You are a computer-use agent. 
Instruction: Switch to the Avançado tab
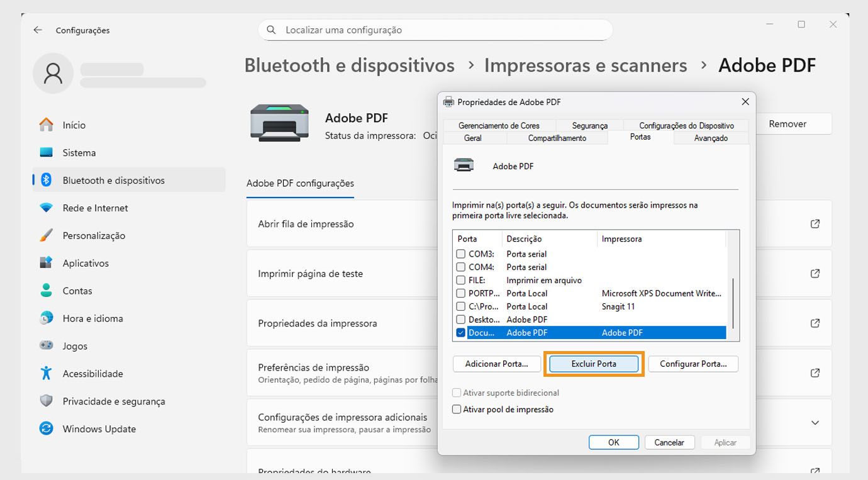click(x=710, y=138)
